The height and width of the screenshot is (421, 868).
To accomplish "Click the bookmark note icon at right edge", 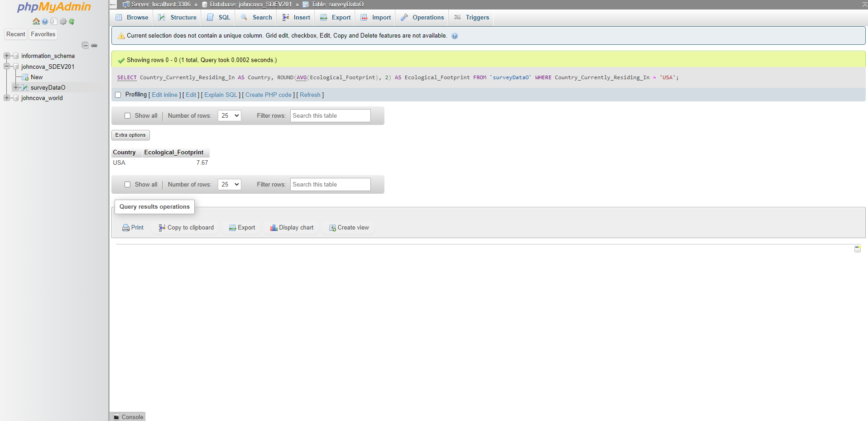I will [x=857, y=249].
